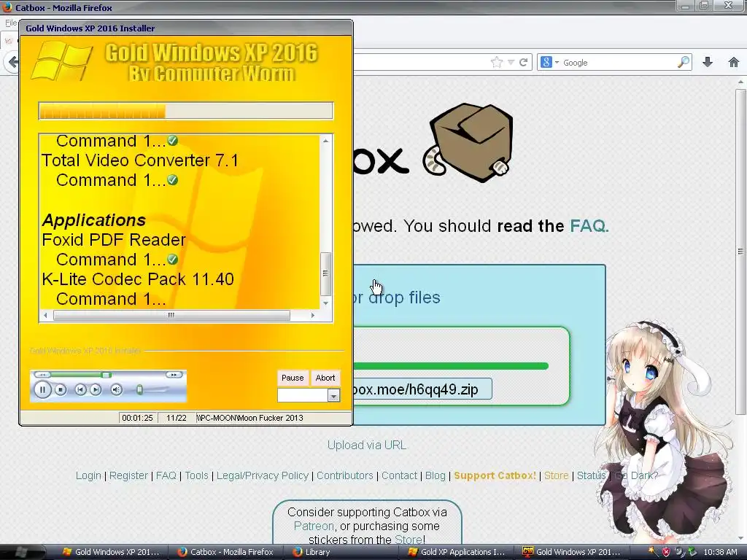The height and width of the screenshot is (560, 747).
Task: Click the installer log scroll-up arrow
Action: [x=326, y=141]
